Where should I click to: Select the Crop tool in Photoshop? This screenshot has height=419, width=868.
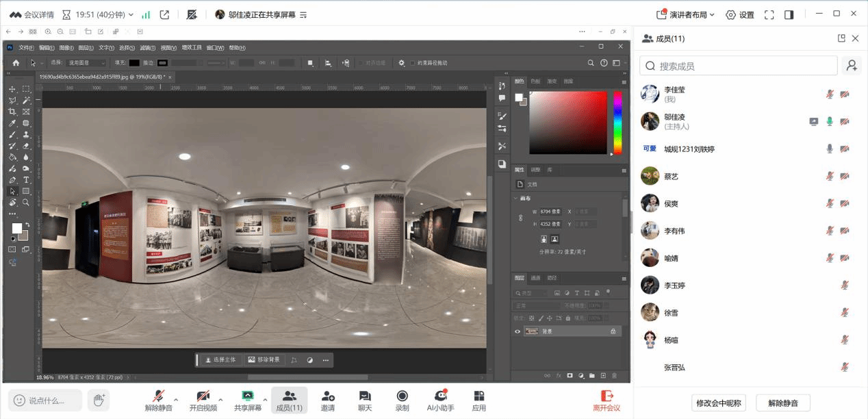pos(12,112)
